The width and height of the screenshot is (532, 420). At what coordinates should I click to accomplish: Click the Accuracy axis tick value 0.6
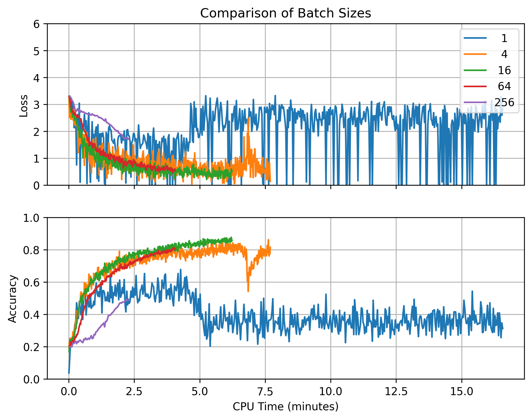point(32,283)
